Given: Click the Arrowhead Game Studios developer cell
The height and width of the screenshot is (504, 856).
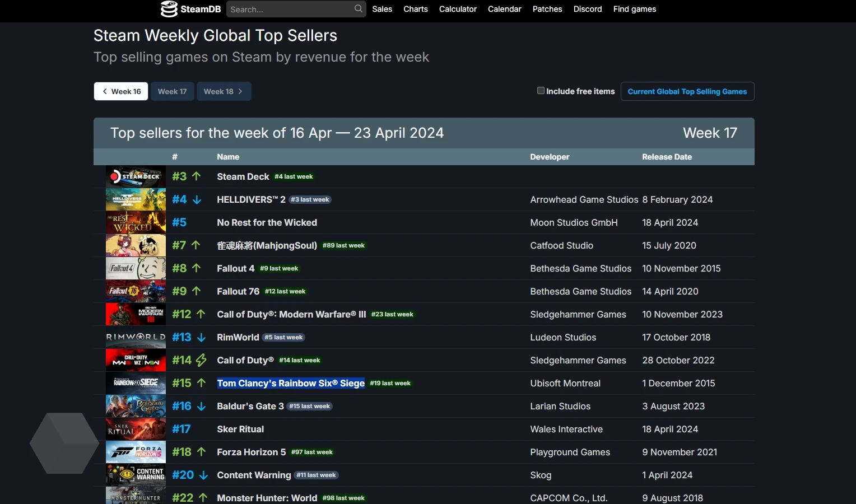Looking at the screenshot, I should (x=584, y=199).
